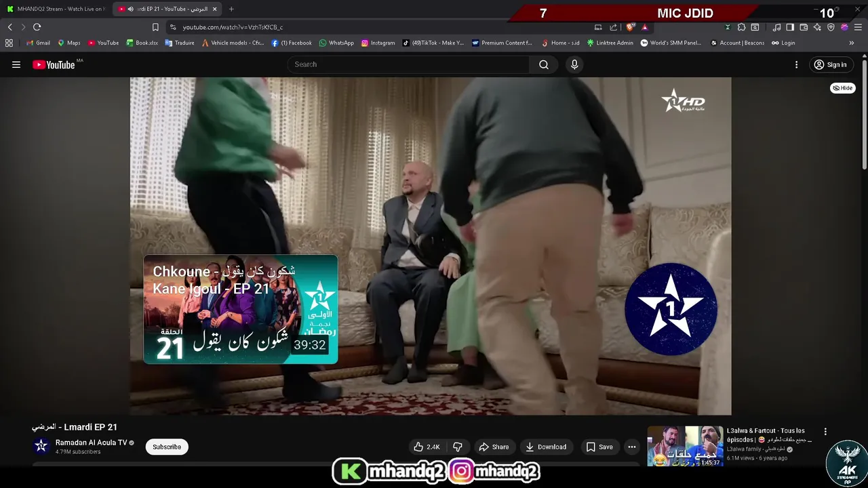Open the Maps bookmark
This screenshot has height=488, width=868.
pos(69,43)
